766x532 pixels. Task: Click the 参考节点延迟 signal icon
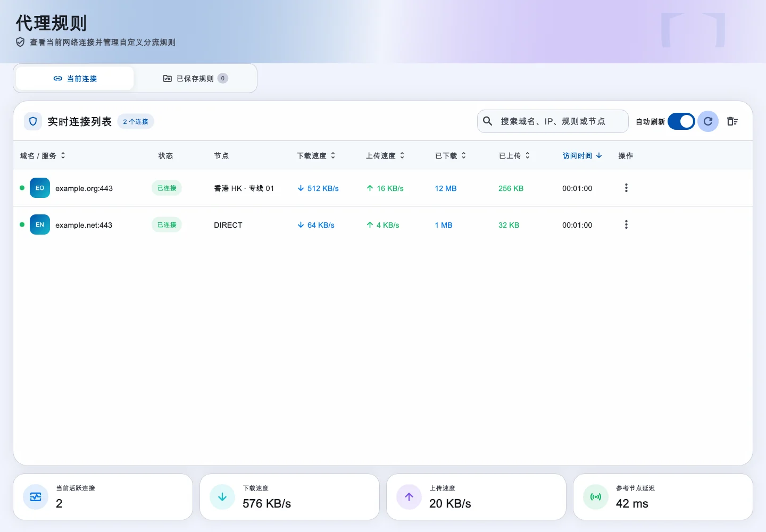click(x=596, y=497)
